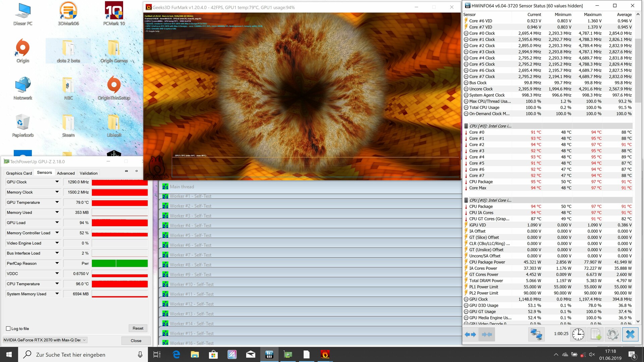Enable Log to file checkbox

[x=8, y=328]
